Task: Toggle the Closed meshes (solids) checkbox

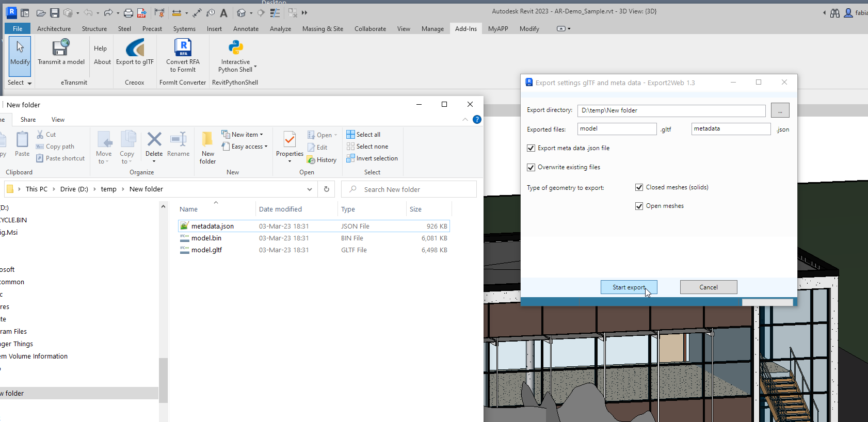Action: point(639,187)
